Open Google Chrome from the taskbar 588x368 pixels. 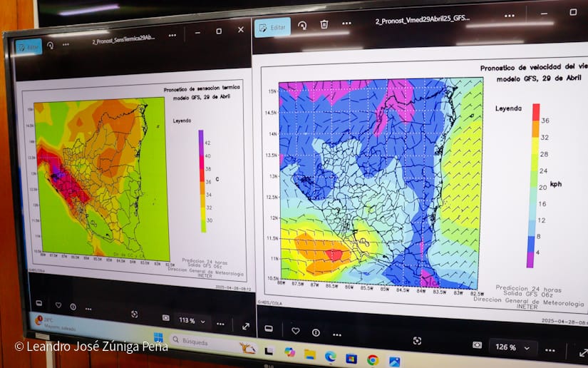click(373, 359)
